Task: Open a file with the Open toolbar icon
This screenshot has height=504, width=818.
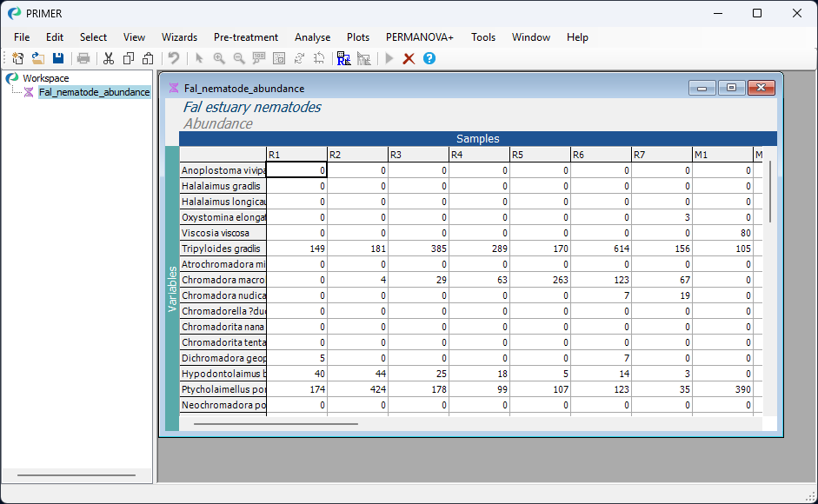Action: (37, 58)
